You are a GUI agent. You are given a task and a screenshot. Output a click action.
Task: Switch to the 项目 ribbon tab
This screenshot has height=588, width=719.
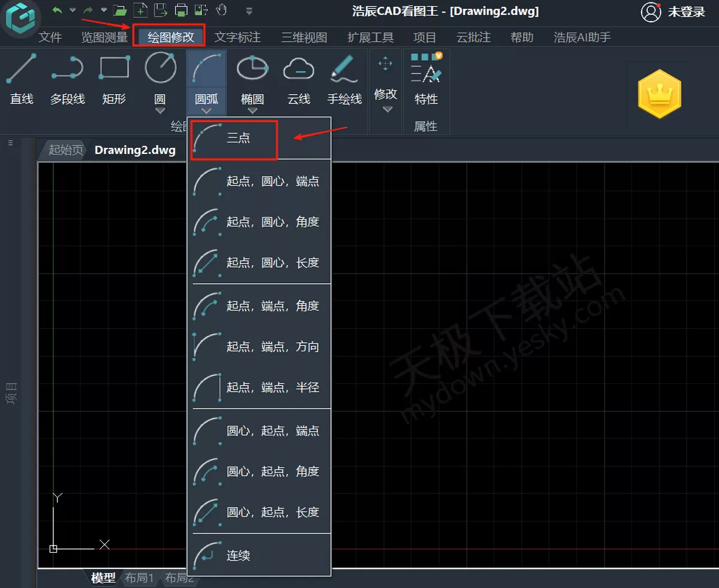[425, 37]
